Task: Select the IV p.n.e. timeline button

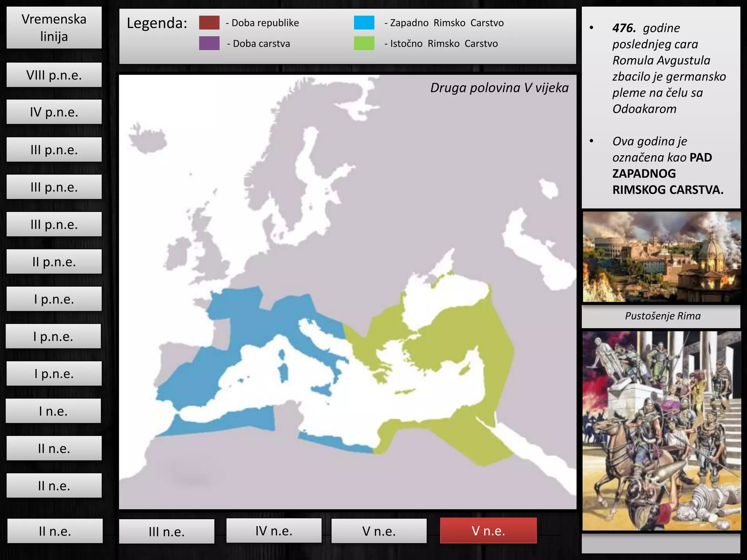Action: click(54, 112)
